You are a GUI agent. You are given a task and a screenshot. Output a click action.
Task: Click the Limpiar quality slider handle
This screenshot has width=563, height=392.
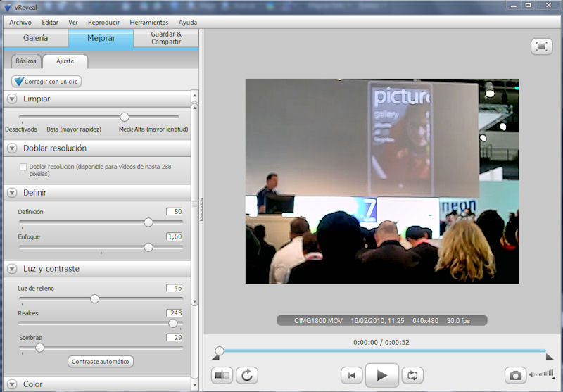point(125,117)
